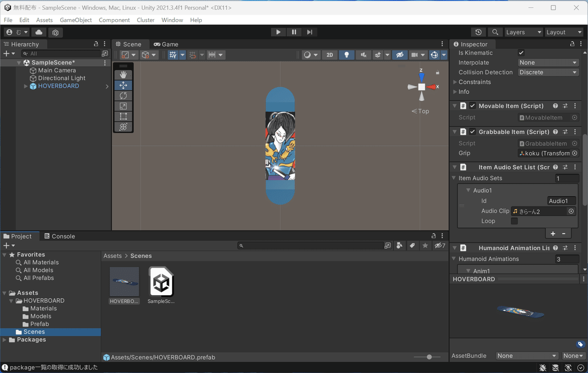This screenshot has height=373, width=588.
Task: Toggle 2D mode in Scene view
Action: pos(329,55)
